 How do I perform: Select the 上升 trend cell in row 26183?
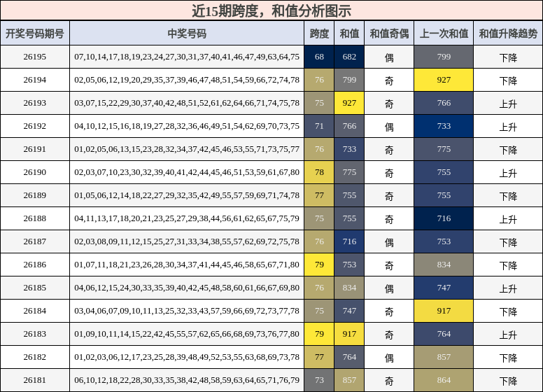(509, 334)
